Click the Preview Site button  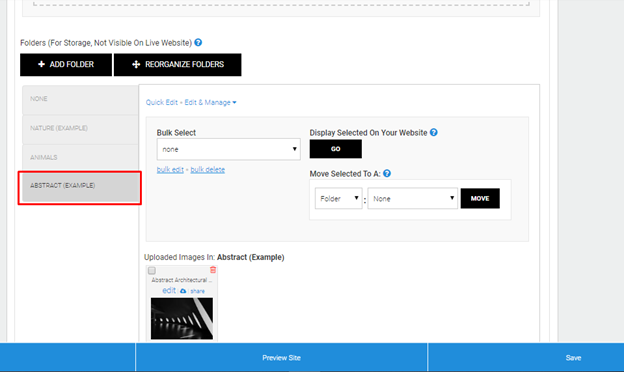pos(281,357)
